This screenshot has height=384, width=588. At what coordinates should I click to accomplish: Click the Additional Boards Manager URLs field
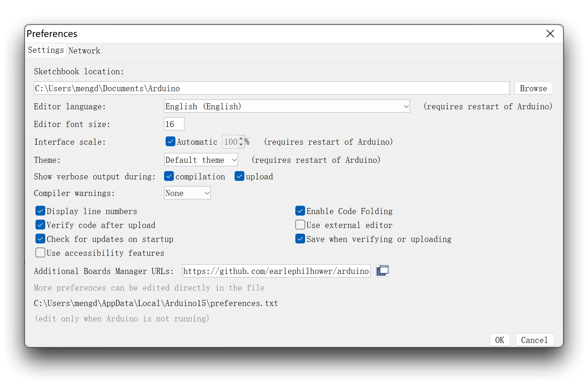[x=276, y=271]
